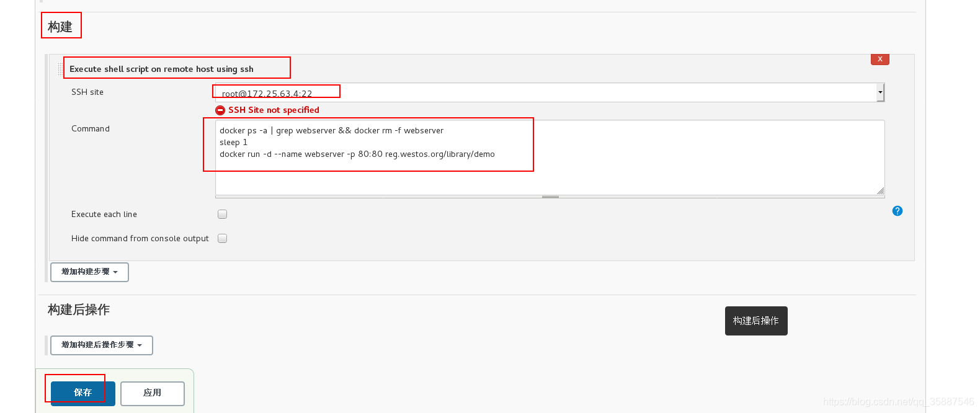
Task: Click the Execute each line label
Action: tap(104, 214)
